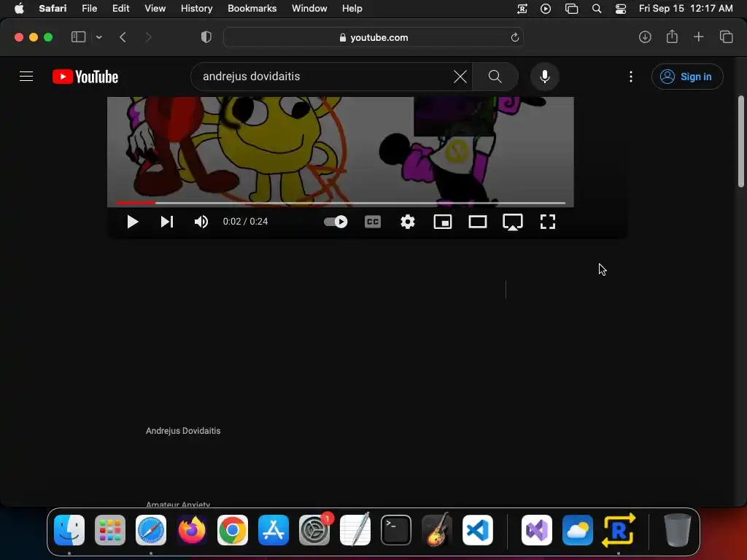Open Visual Studio Code from the Dock
This screenshot has height=560, width=747.
(477, 530)
